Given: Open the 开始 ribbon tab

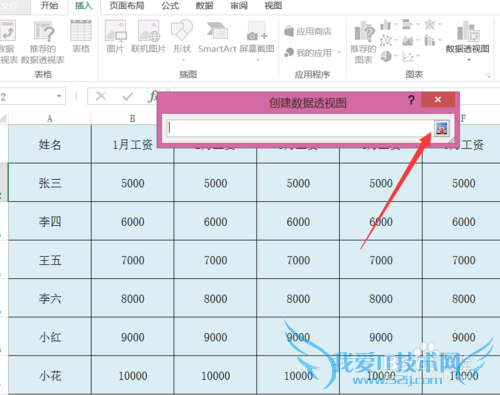Looking at the screenshot, I should [x=49, y=6].
